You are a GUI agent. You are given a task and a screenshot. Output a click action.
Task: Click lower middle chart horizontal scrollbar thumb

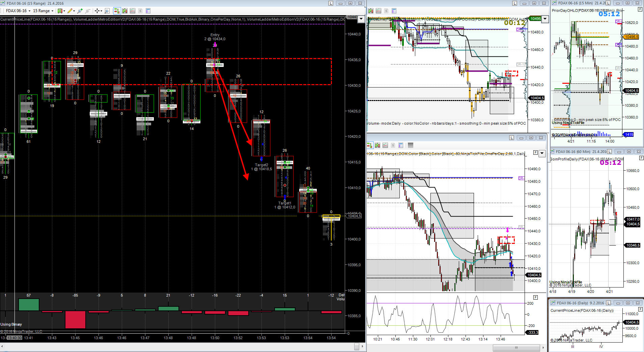516,348
